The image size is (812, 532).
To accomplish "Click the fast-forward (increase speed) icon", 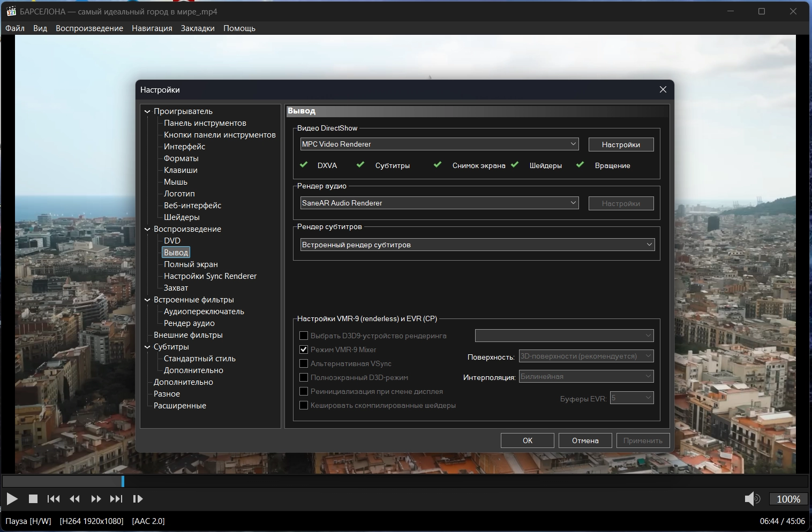I will tap(96, 499).
